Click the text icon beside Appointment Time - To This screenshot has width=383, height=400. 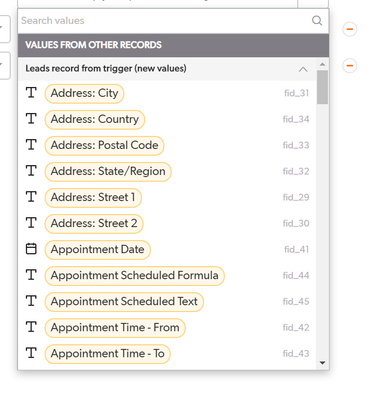[x=31, y=353]
